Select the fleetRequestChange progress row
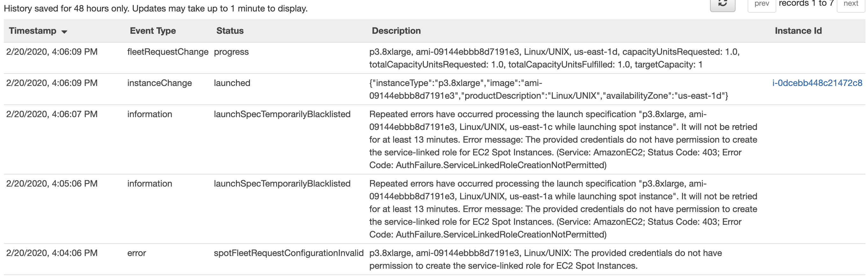This screenshot has height=277, width=868. 434,58
